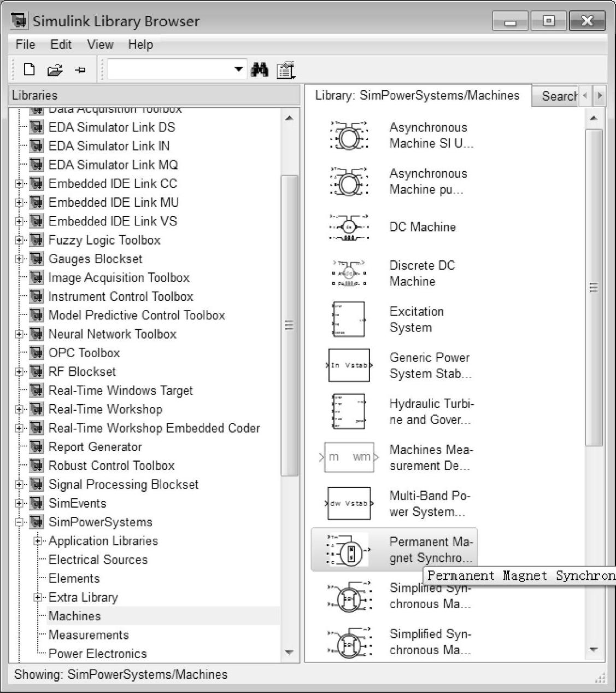The width and height of the screenshot is (616, 693).
Task: Click the libraries pane scrollbar thumb
Action: (289, 325)
